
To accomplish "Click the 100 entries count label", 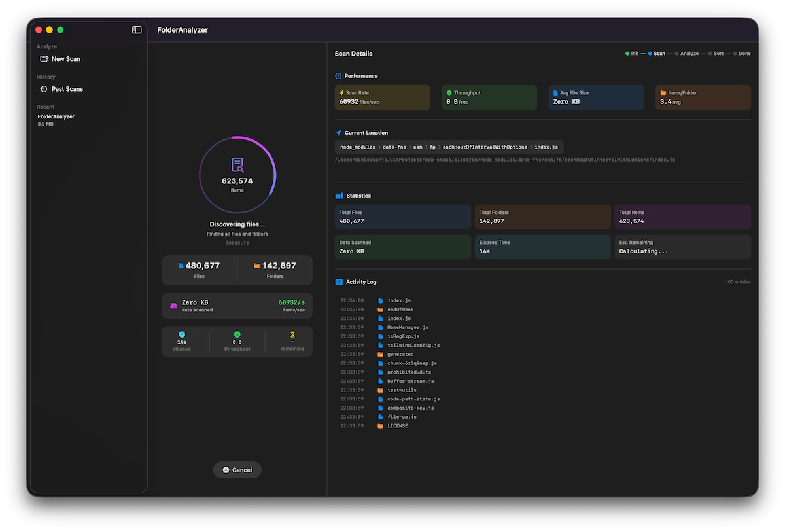I will (x=738, y=282).
